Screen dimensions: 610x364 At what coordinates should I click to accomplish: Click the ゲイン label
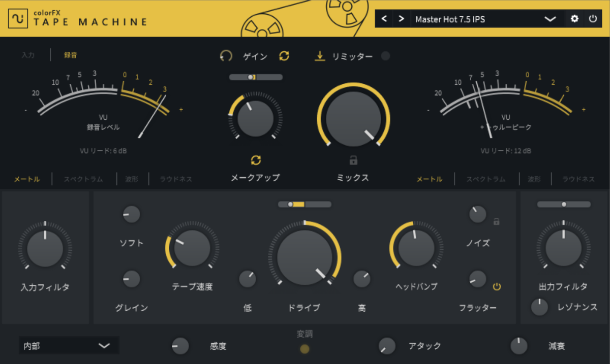click(255, 56)
